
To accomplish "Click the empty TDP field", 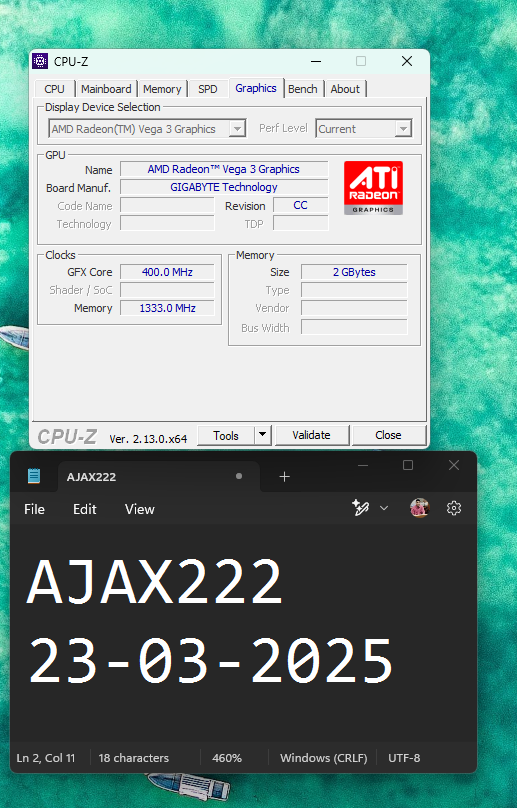I will click(301, 223).
